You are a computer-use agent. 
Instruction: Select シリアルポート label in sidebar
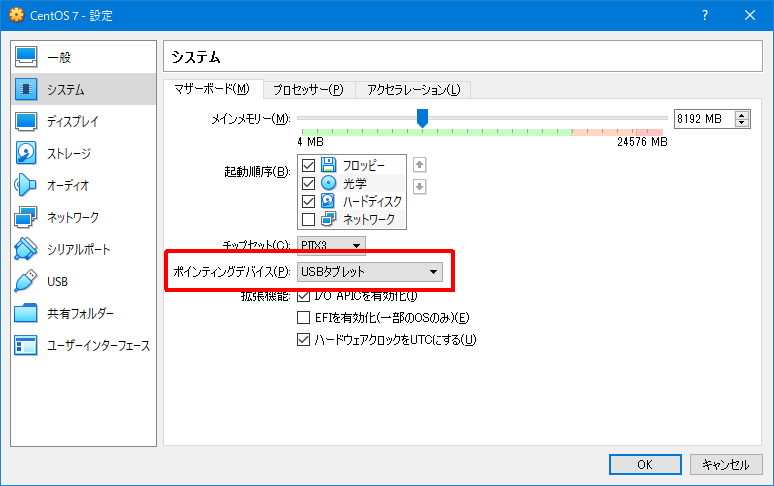(78, 250)
